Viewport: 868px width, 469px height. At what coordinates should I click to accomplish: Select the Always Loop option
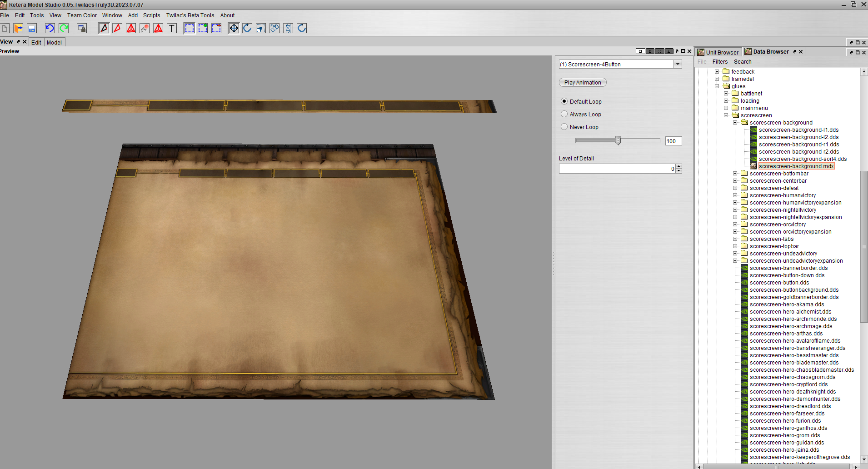pyautogui.click(x=564, y=114)
